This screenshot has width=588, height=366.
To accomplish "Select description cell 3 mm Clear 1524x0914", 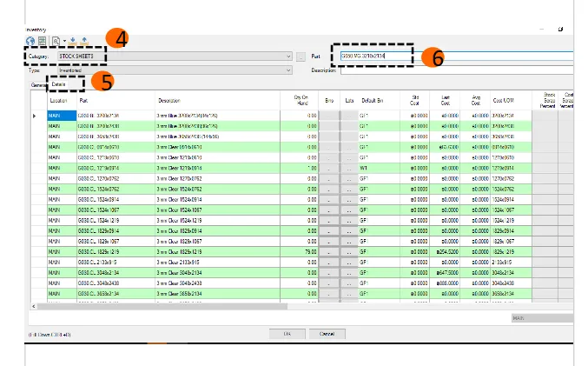I will [x=217, y=200].
